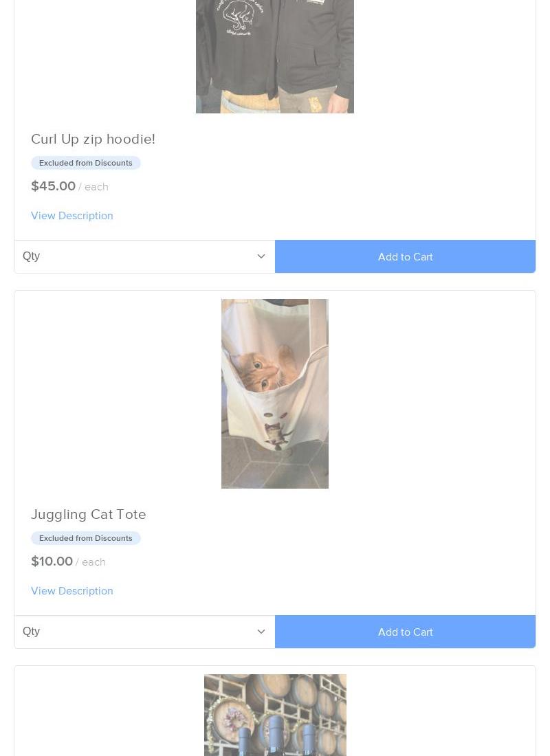The image size is (550, 756).
Task: Click the chevron arrow in hoodie Qty selector
Action: pos(261,256)
